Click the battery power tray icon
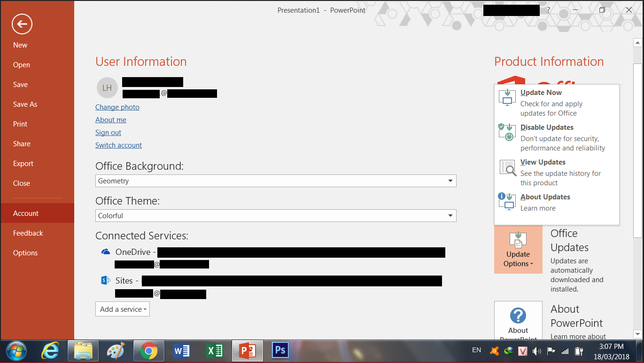The height and width of the screenshot is (363, 644). [579, 351]
